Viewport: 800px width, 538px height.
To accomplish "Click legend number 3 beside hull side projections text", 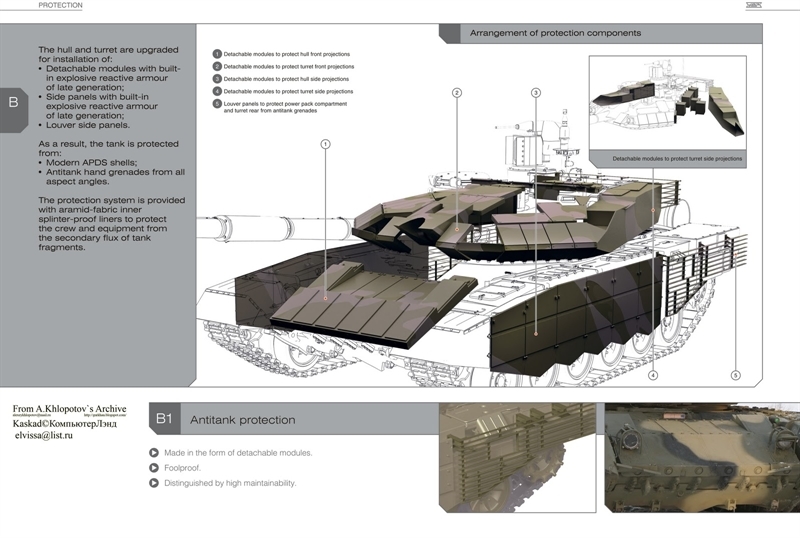I will tap(217, 79).
